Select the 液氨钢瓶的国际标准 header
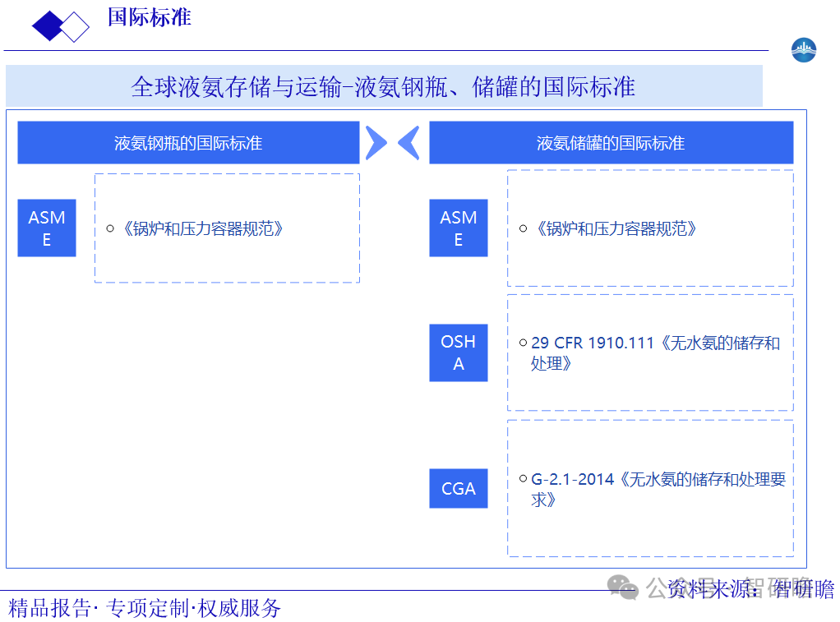 (188, 143)
